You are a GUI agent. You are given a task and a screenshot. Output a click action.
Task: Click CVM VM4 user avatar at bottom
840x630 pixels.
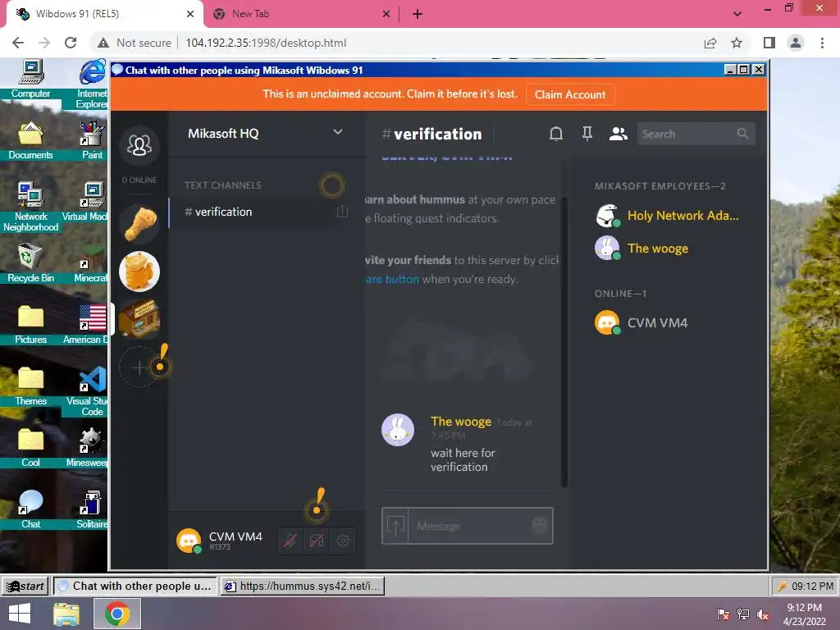[189, 541]
